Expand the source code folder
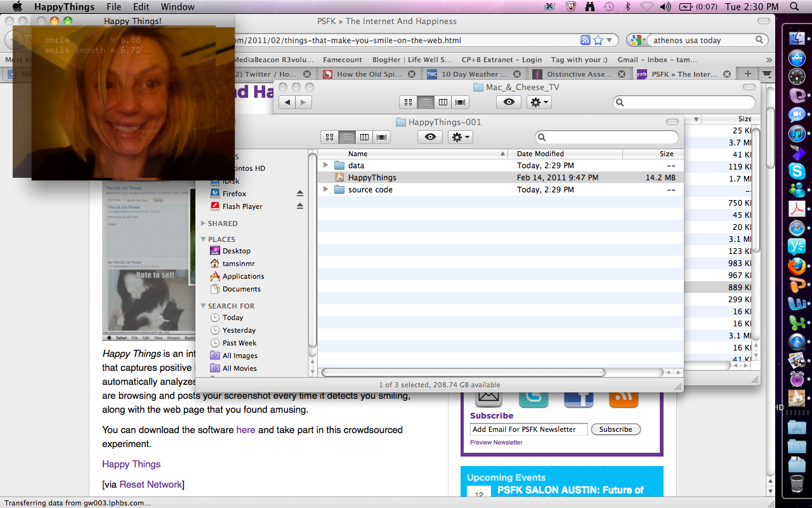 coord(326,190)
